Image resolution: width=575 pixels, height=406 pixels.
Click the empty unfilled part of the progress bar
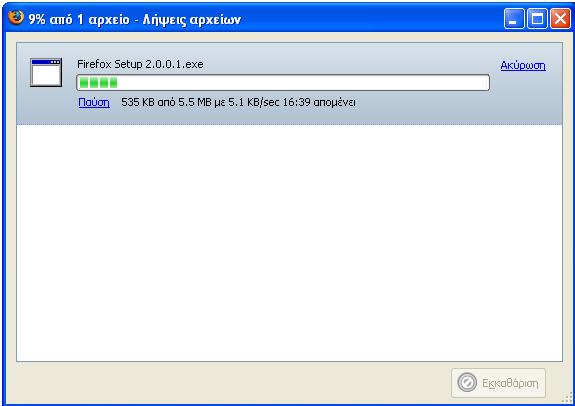point(303,83)
